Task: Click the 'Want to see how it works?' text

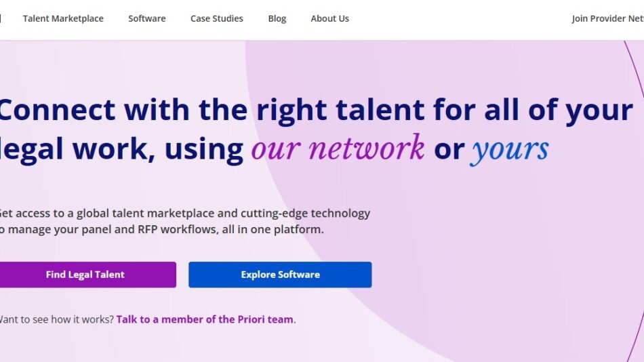Action: (56, 319)
